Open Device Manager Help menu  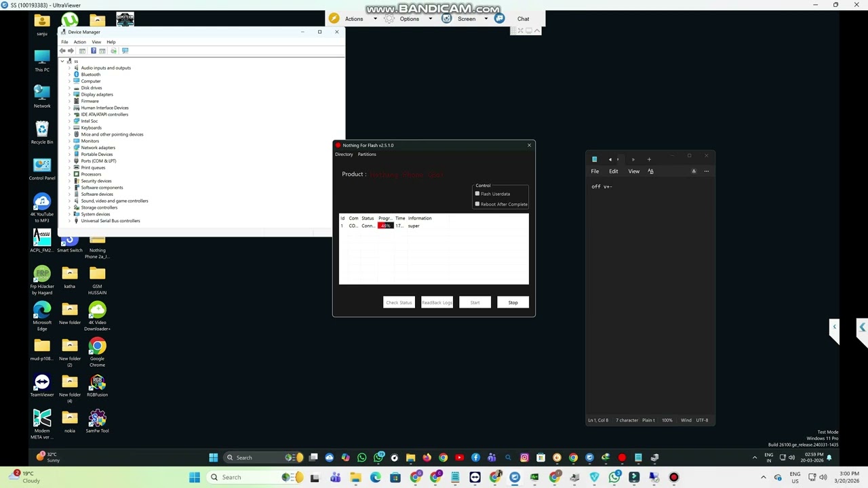coord(111,42)
